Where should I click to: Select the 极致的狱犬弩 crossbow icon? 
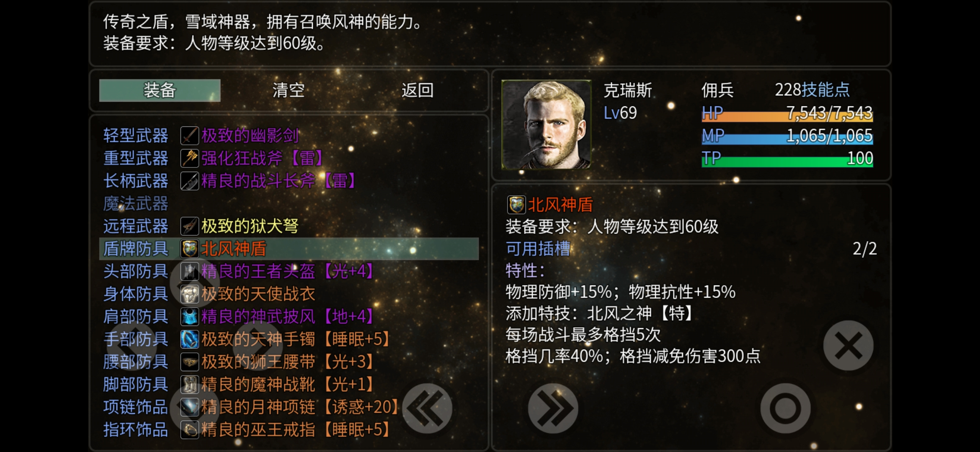click(189, 226)
